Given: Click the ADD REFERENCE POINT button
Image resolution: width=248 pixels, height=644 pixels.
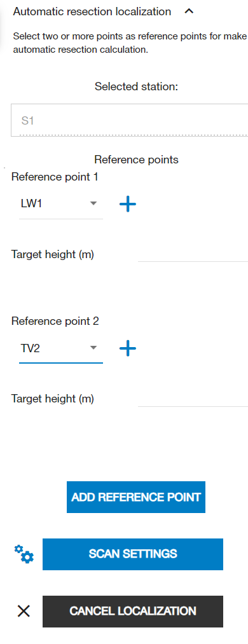Looking at the screenshot, I should pyautogui.click(x=136, y=497).
